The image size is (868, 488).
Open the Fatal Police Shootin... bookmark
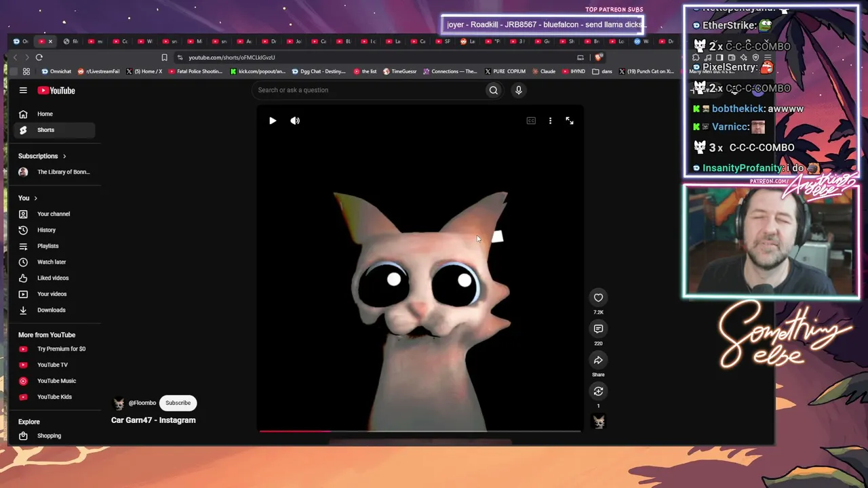(195, 71)
